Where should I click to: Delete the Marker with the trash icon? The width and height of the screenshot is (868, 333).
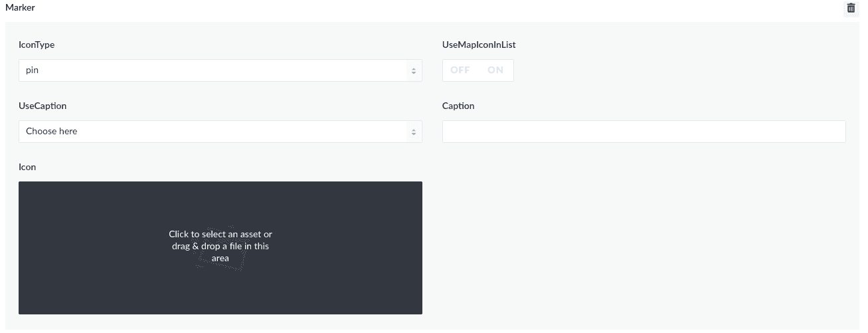pos(851,8)
